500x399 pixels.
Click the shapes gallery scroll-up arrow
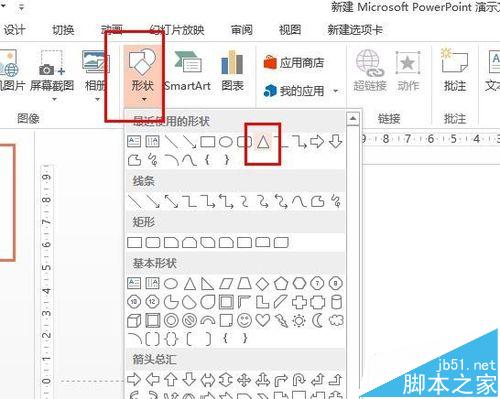pyautogui.click(x=353, y=118)
